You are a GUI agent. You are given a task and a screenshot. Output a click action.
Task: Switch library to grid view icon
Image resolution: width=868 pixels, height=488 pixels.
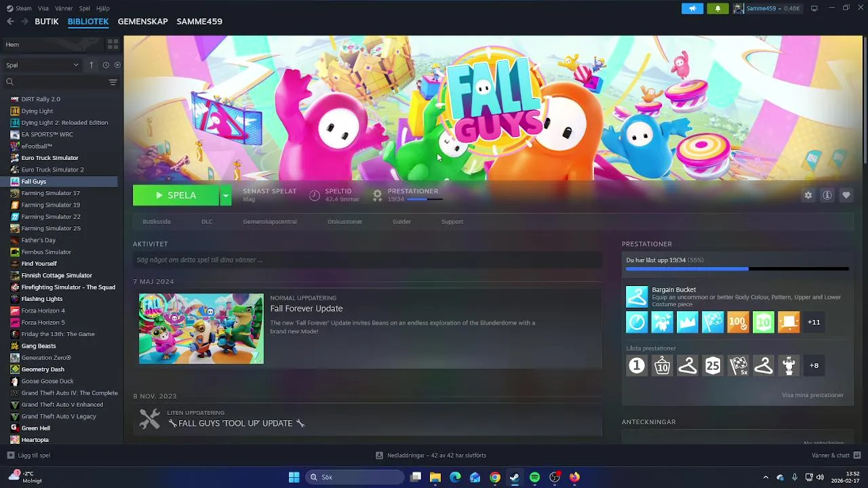point(113,44)
